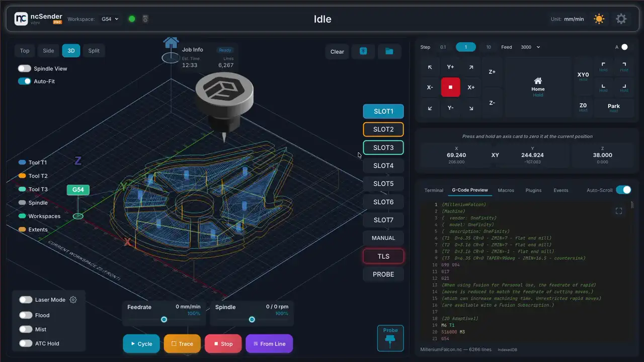Switch to Split view
644x362 pixels.
[x=94, y=51]
